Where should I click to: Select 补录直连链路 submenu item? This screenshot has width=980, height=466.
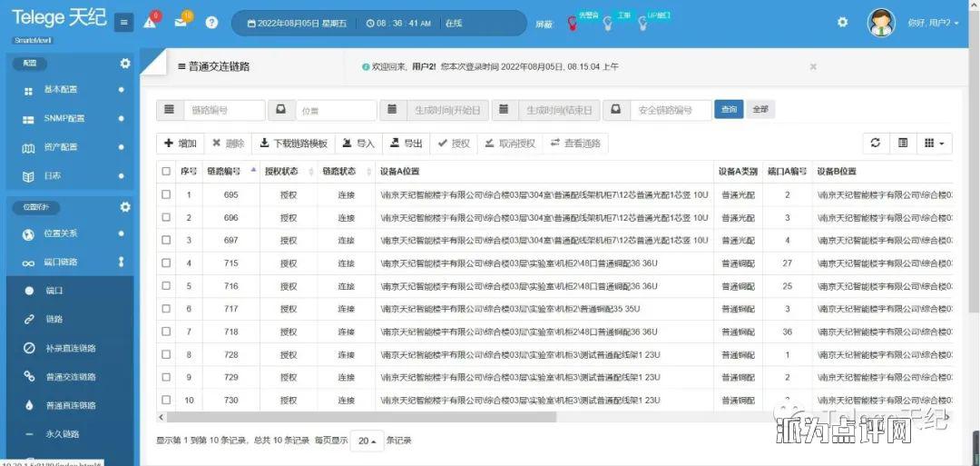coord(70,349)
